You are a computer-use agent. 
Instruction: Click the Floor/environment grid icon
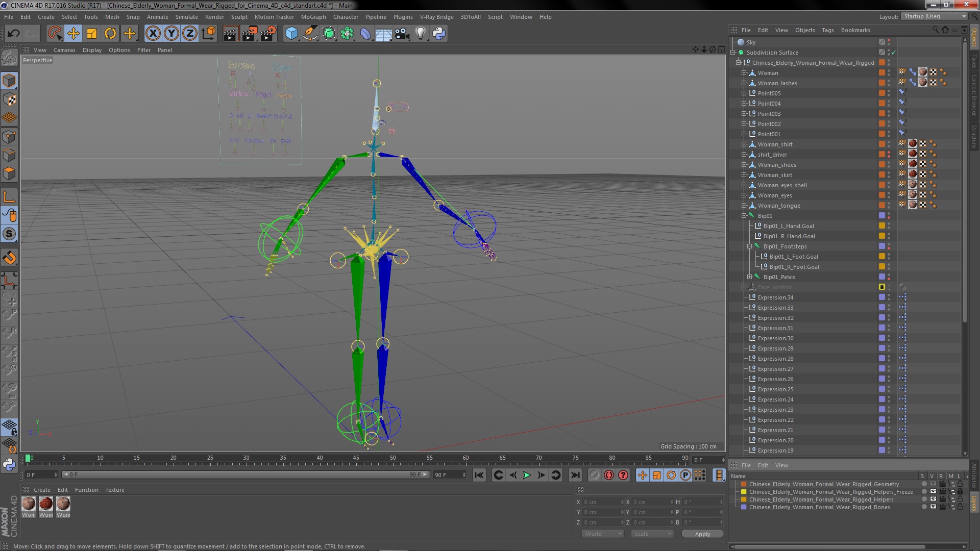tap(383, 34)
